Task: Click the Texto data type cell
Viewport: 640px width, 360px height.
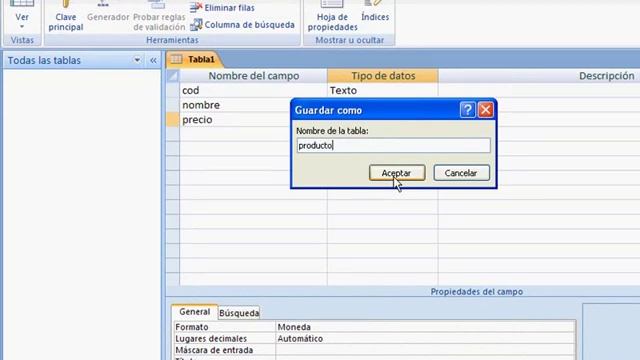Action: 383,90
